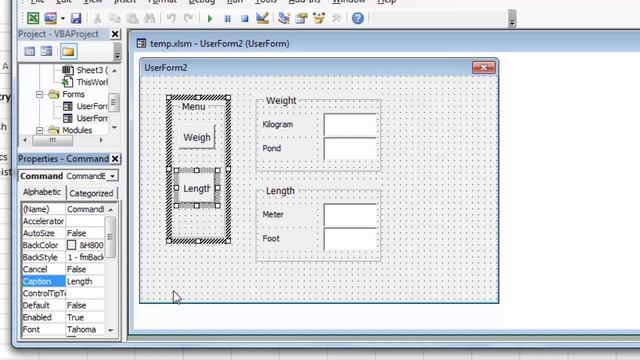Viewport: 640px width, 360px height.
Task: Select the AutoSize property row
Action: (x=63, y=233)
